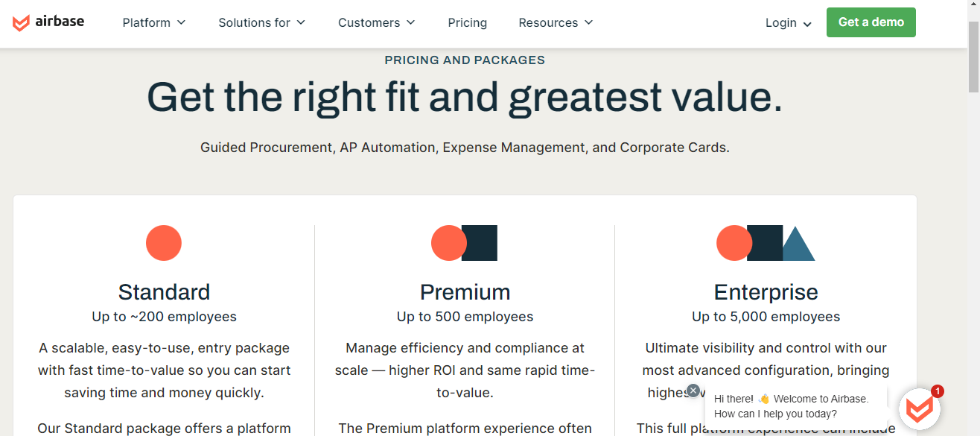The image size is (980, 436).
Task: Click the circle-and-square icon above Premium
Action: click(x=463, y=243)
